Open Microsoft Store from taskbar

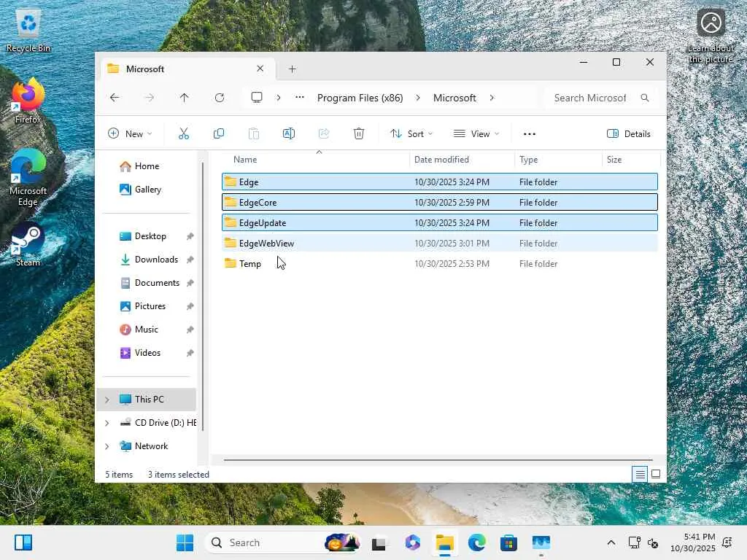pos(508,542)
